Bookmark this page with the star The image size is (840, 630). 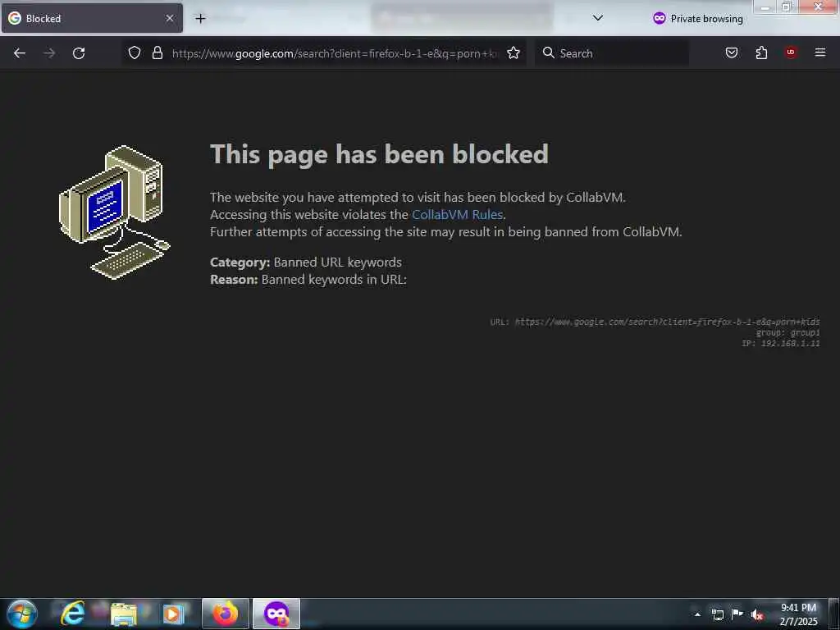(514, 52)
